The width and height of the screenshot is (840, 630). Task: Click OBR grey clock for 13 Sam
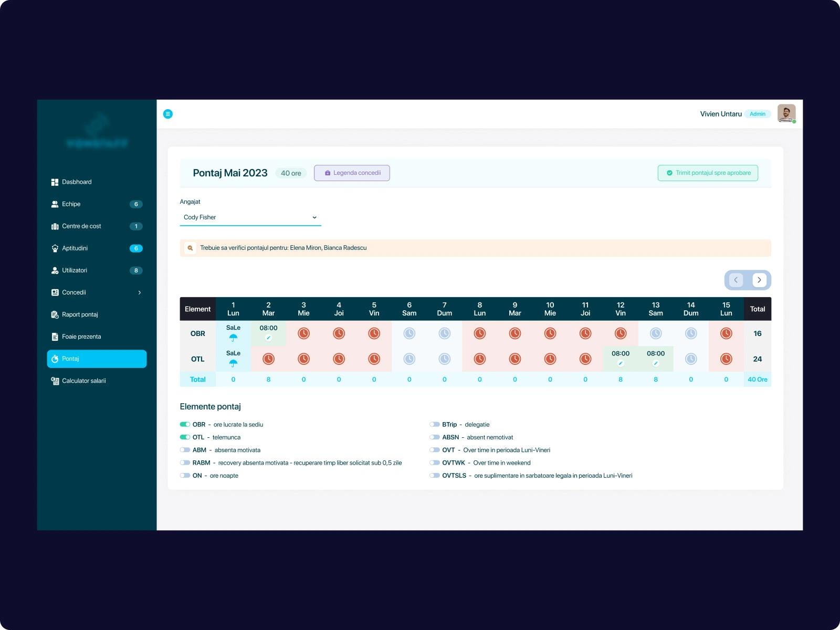(x=656, y=333)
